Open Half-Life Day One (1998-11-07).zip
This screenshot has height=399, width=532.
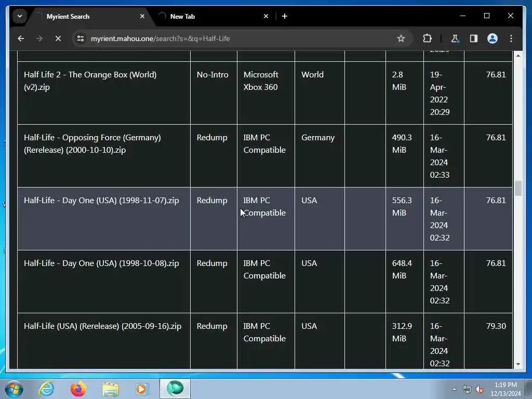101,200
